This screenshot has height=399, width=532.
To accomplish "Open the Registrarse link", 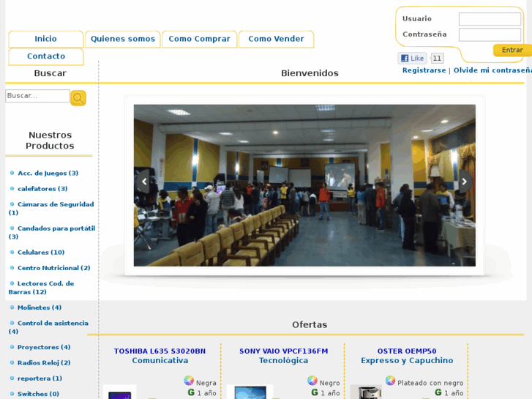I will pos(424,70).
